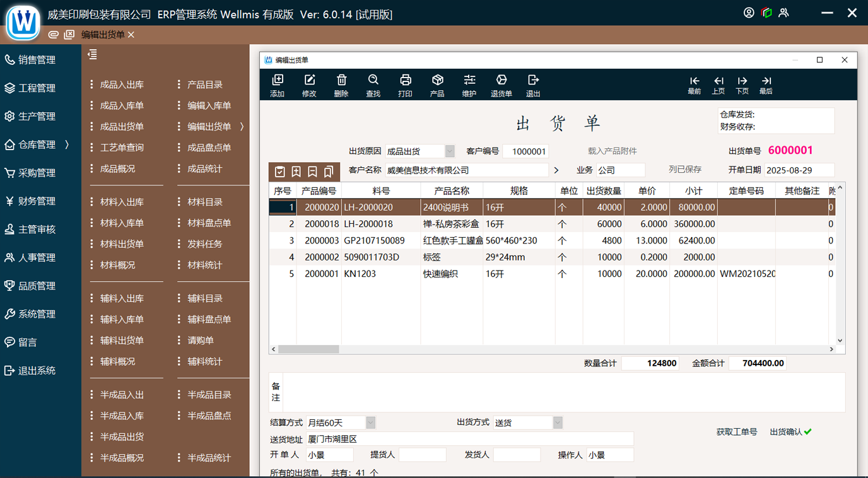The width and height of the screenshot is (868, 478).
Task: Click the 添加 add icon
Action: pyautogui.click(x=278, y=84)
